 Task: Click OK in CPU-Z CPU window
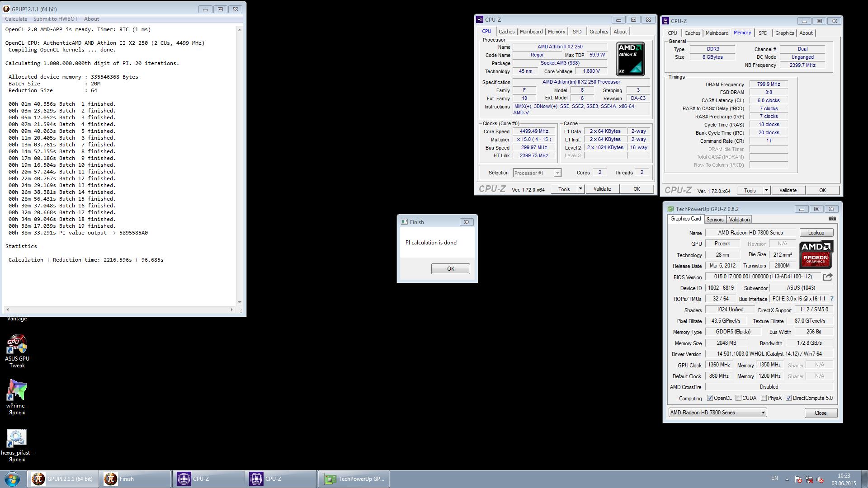[637, 189]
